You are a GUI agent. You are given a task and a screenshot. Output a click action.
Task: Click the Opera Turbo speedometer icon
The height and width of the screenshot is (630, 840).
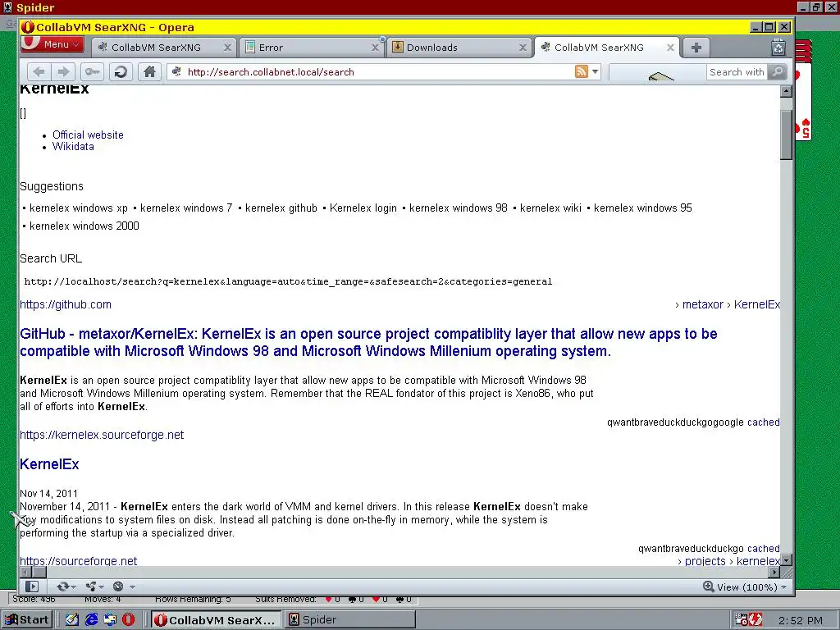click(x=119, y=587)
